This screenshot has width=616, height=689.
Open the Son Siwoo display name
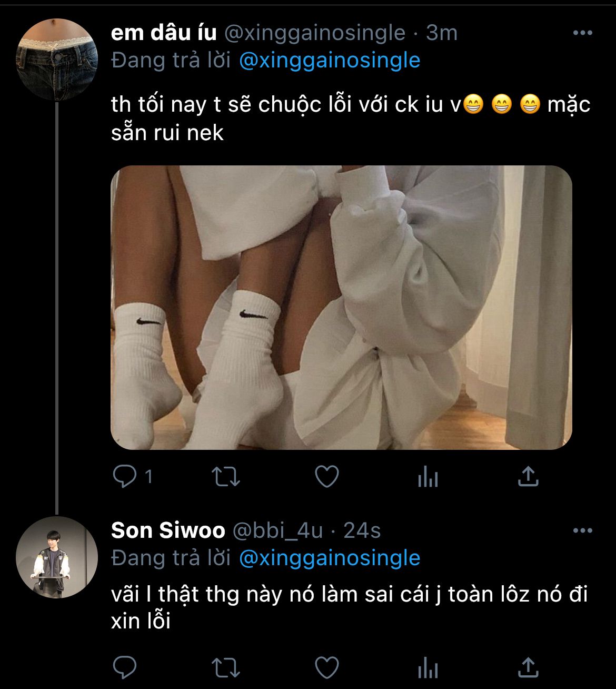point(168,530)
